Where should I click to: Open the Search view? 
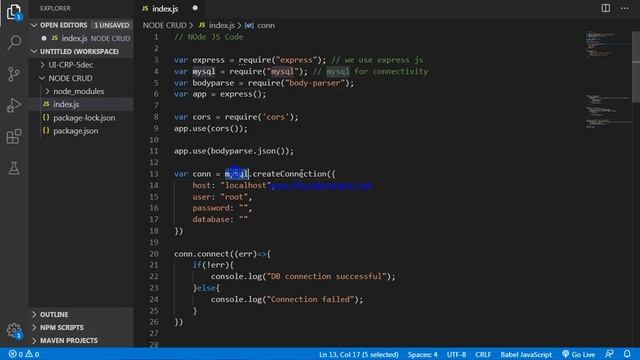click(14, 42)
